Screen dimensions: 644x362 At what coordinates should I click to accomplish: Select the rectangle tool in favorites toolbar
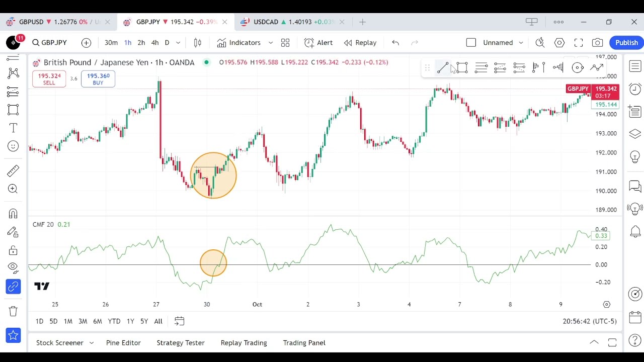pyautogui.click(x=462, y=67)
